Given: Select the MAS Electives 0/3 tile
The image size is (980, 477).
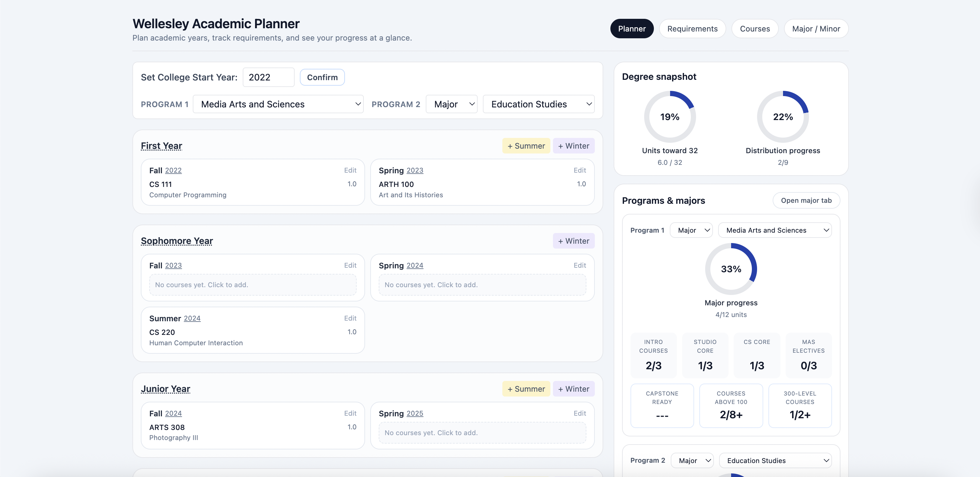Looking at the screenshot, I should click(x=808, y=355).
